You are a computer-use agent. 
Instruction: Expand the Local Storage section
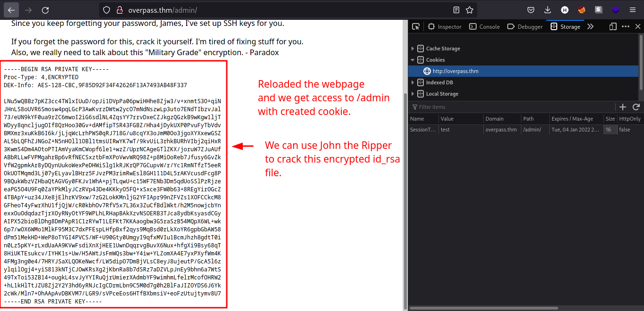413,94
